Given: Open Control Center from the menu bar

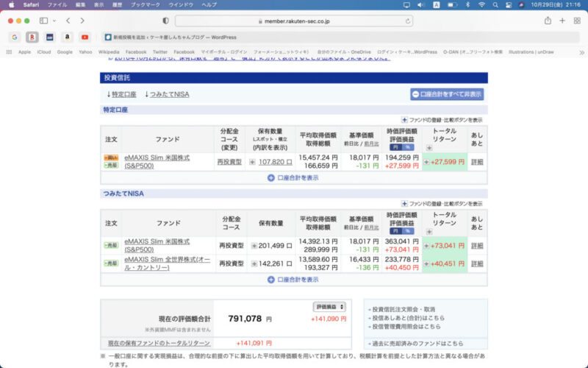Looking at the screenshot, I should [x=508, y=5].
